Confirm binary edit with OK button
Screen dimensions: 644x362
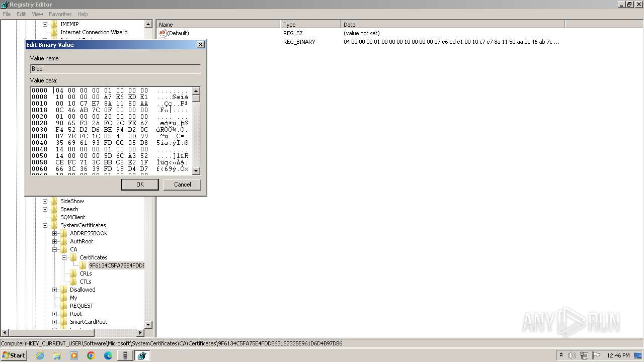(140, 185)
